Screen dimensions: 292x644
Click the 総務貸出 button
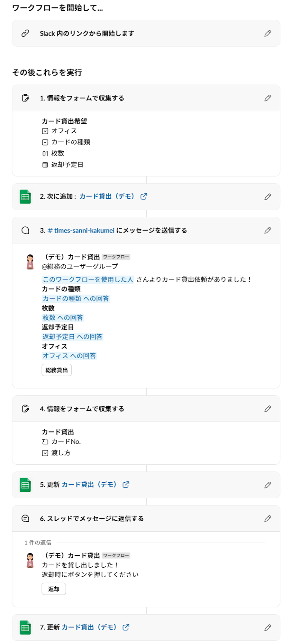(57, 370)
